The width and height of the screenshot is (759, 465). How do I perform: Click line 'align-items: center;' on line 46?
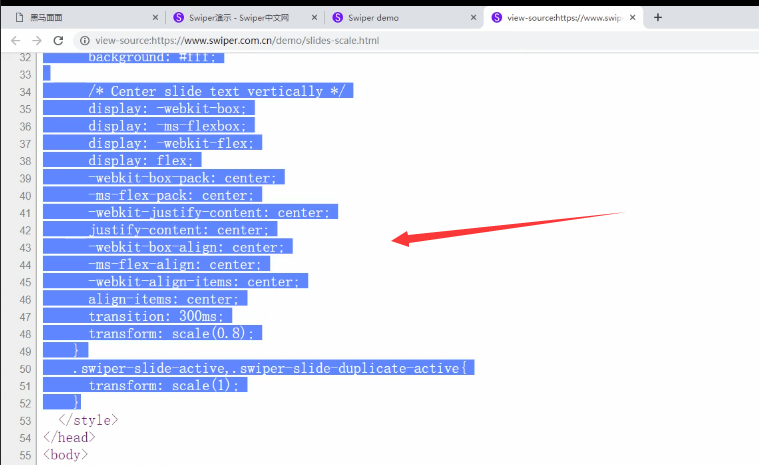point(163,299)
